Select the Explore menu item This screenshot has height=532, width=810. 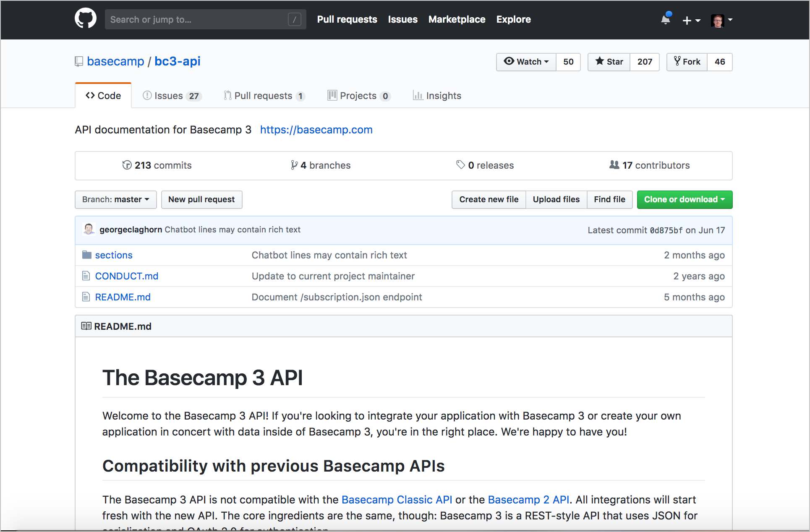click(x=514, y=19)
